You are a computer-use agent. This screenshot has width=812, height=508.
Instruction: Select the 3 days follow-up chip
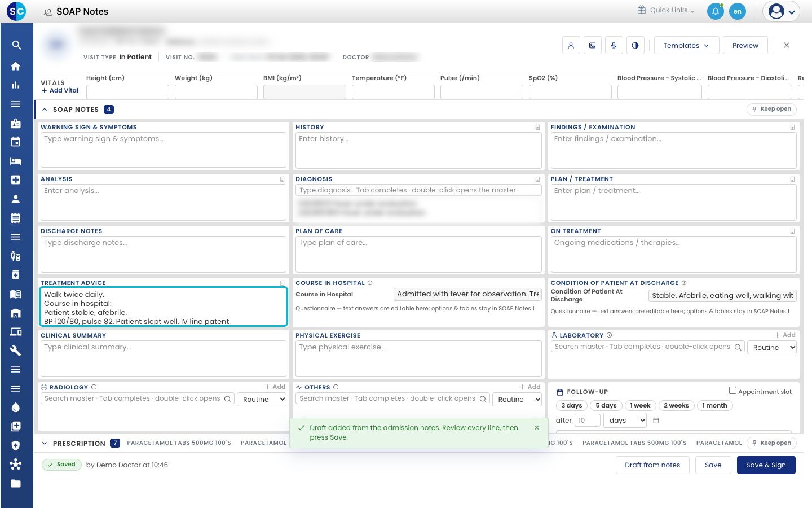572,405
